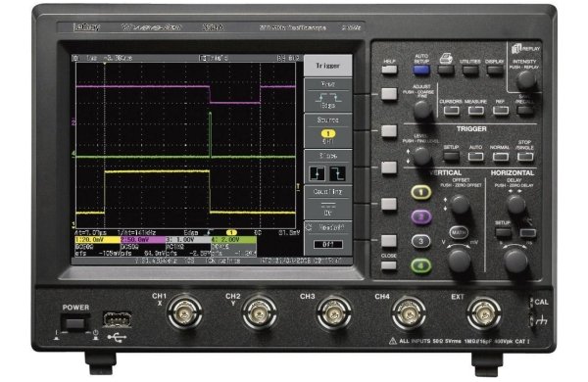This screenshot has height=382, width=588.
Task: Push the DISPLAY button
Action: [495, 71]
